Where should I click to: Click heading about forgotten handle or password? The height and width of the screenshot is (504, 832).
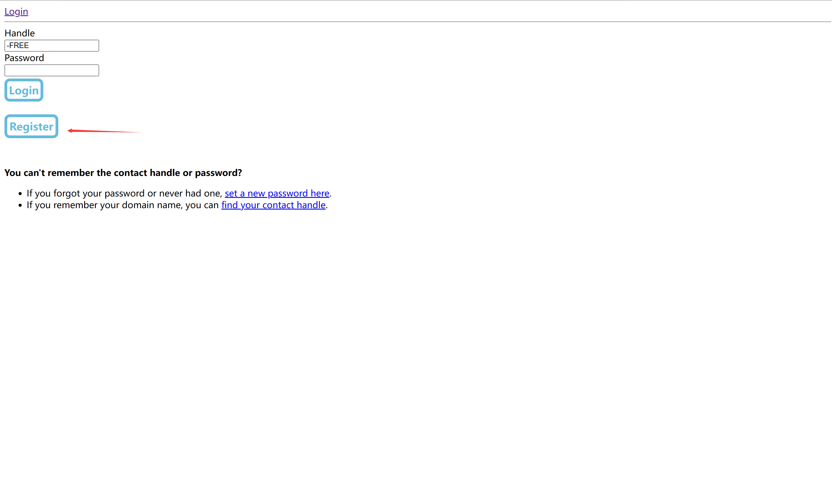(x=123, y=173)
